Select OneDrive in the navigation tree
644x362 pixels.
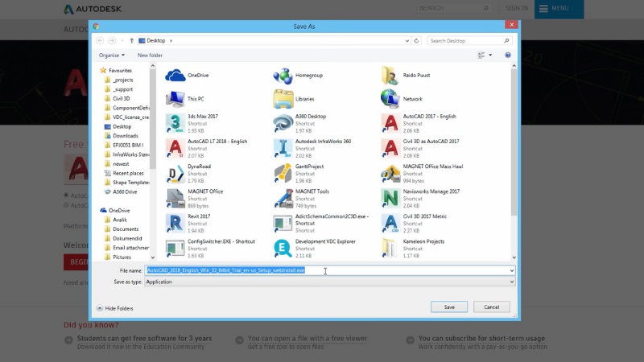point(118,211)
